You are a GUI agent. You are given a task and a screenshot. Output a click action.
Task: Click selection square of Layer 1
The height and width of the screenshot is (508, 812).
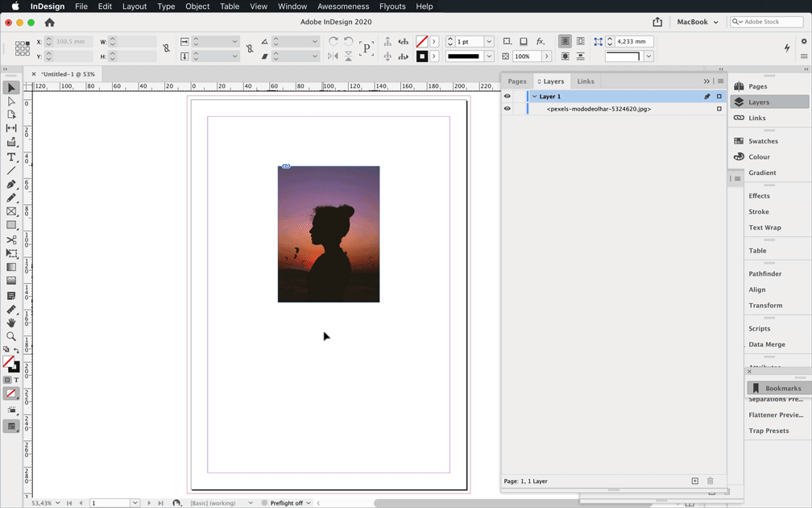[x=719, y=97]
